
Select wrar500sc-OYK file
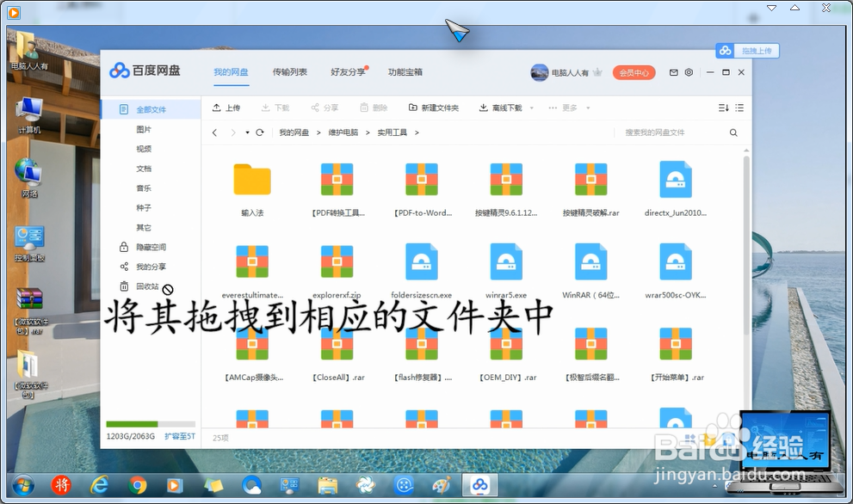[676, 261]
